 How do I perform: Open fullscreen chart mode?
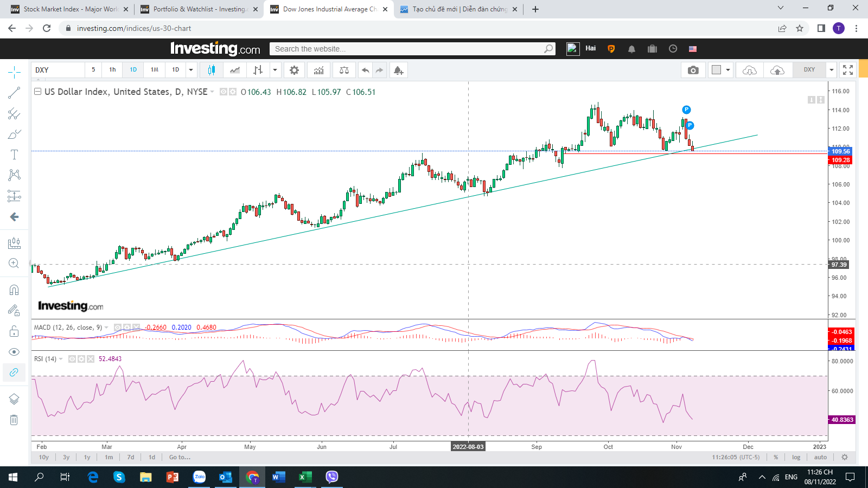[x=848, y=70]
